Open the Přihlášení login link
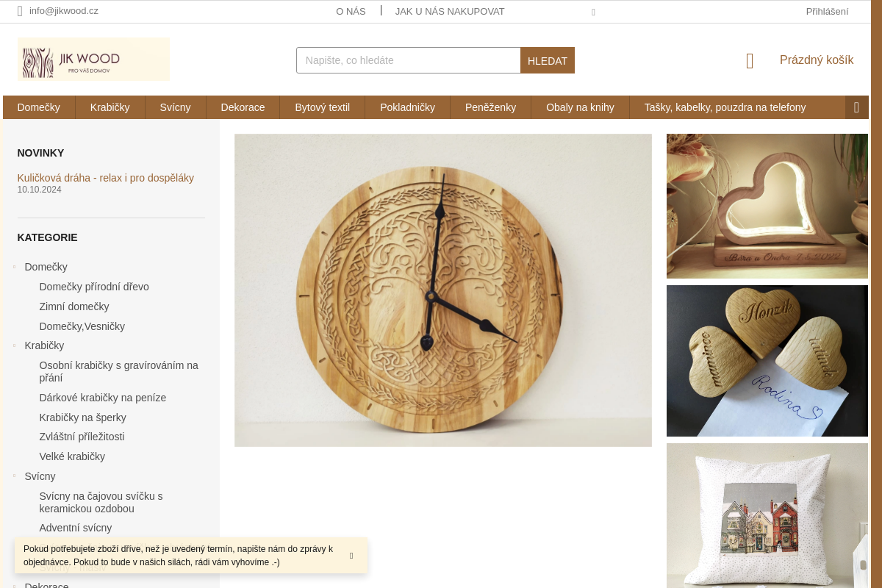This screenshot has height=588, width=882. 827,11
